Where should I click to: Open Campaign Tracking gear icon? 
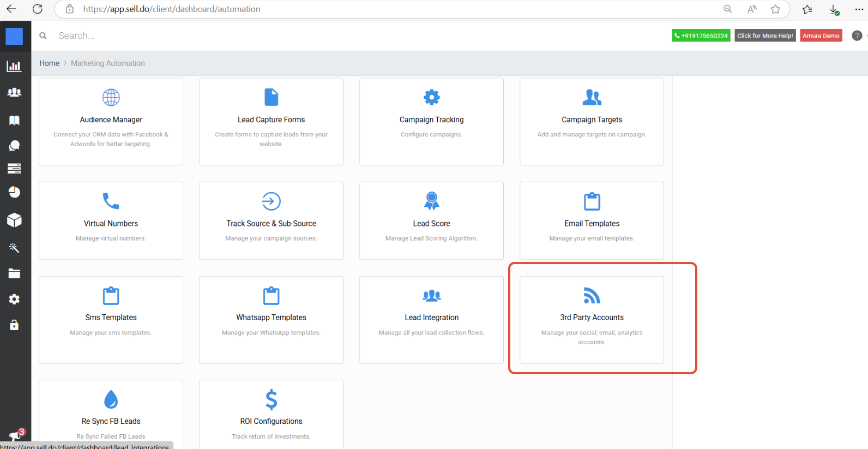(x=431, y=97)
